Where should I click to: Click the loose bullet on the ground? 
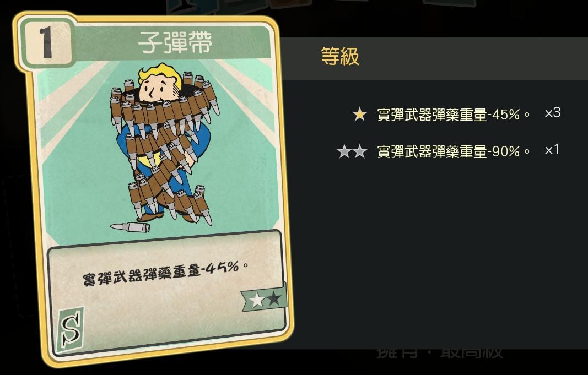coord(130,227)
